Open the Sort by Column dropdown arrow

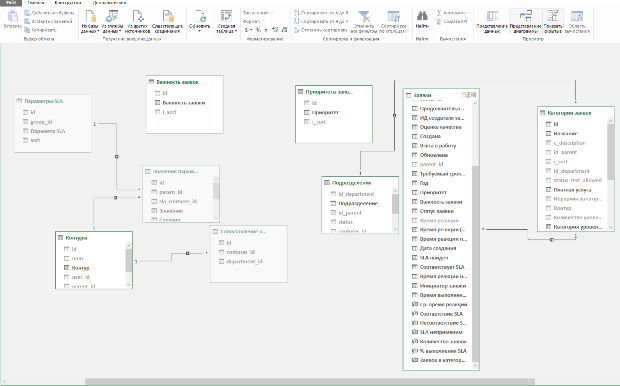pyautogui.click(x=408, y=31)
